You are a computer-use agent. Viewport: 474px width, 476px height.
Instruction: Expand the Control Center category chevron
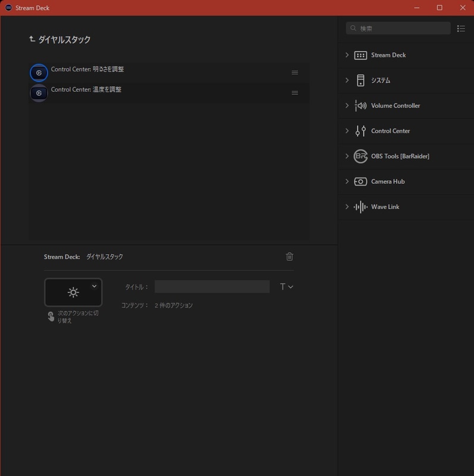tap(347, 131)
